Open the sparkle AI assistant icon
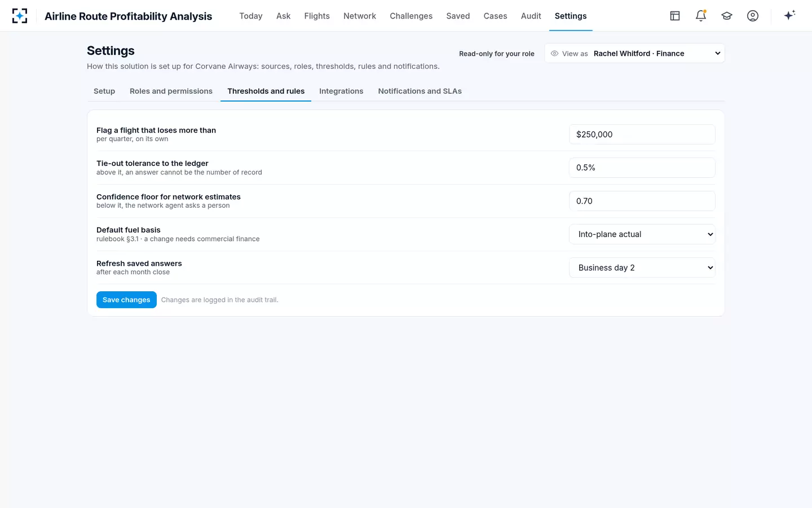 tap(789, 15)
